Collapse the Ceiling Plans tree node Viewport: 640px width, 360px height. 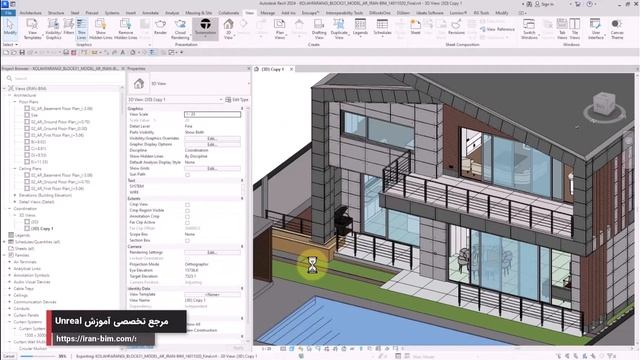tap(15, 168)
